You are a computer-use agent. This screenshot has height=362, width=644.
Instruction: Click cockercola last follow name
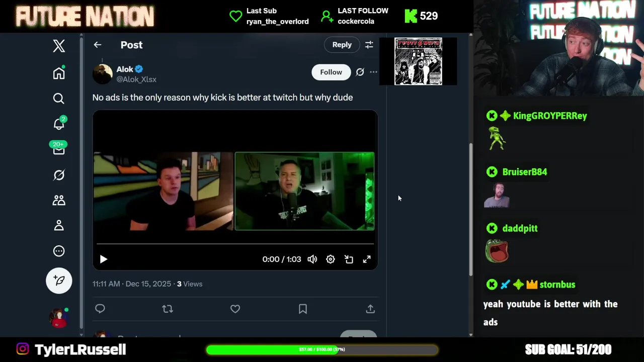[x=356, y=21]
